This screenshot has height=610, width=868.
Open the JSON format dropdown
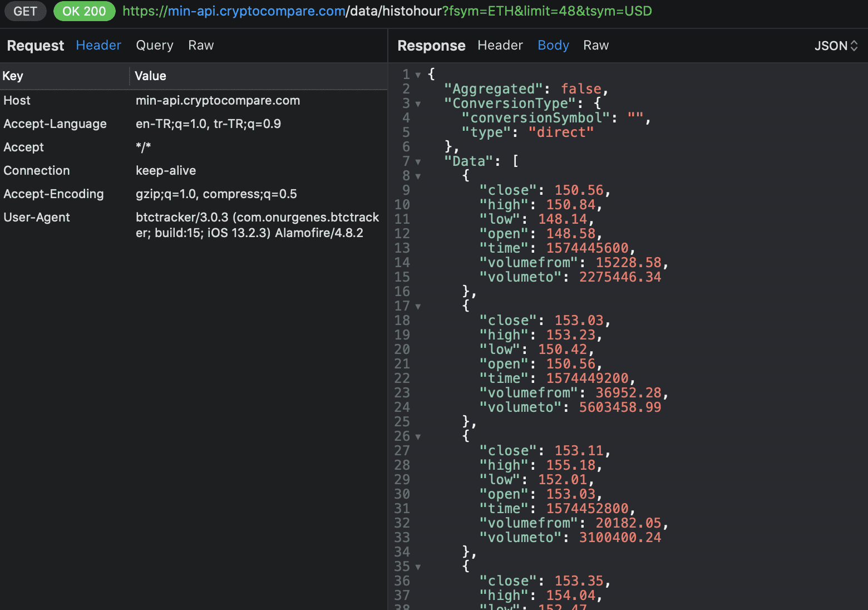click(836, 46)
